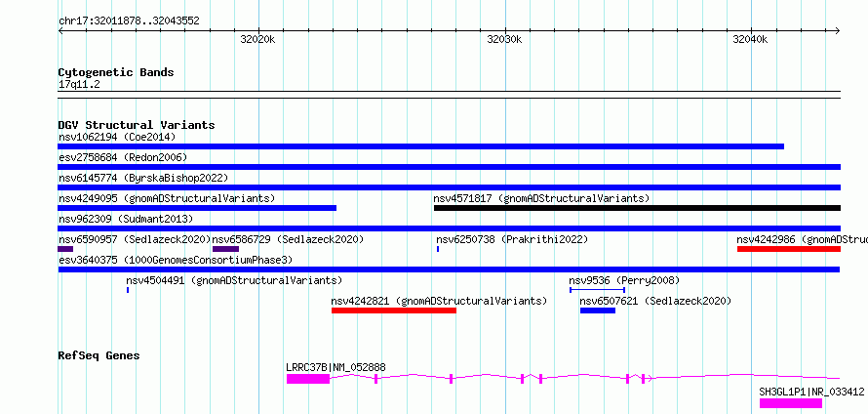Click the nsv6507621 (Sedlazeck2020) label
This screenshot has height=414, width=868.
pyautogui.click(x=655, y=301)
